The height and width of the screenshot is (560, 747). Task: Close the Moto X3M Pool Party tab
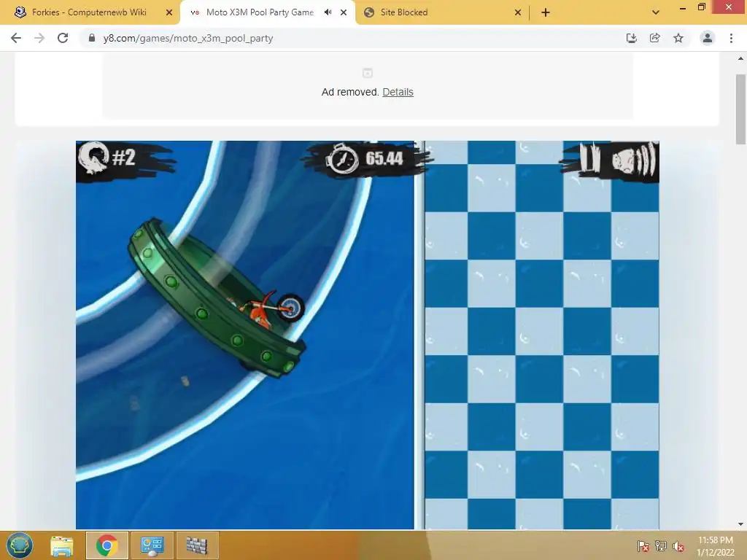coord(344,12)
